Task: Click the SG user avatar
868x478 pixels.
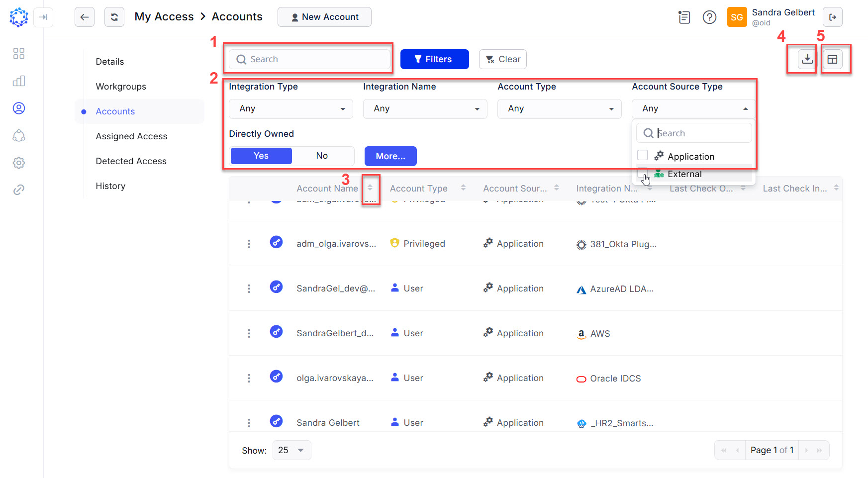Action: 737,17
